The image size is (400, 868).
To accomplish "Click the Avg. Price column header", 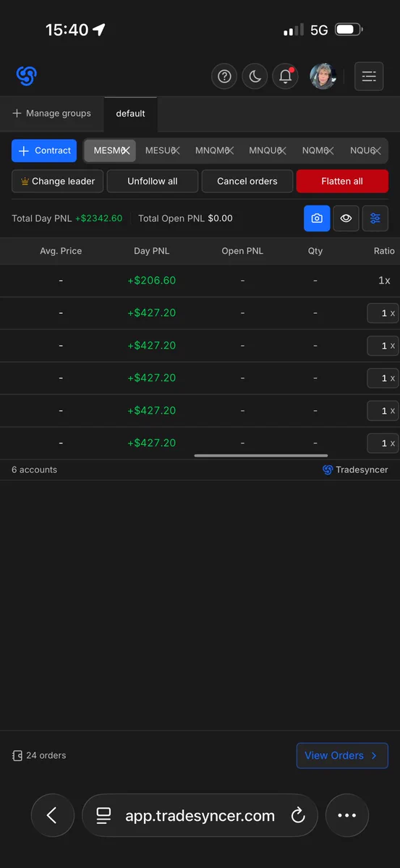I will (x=61, y=251).
